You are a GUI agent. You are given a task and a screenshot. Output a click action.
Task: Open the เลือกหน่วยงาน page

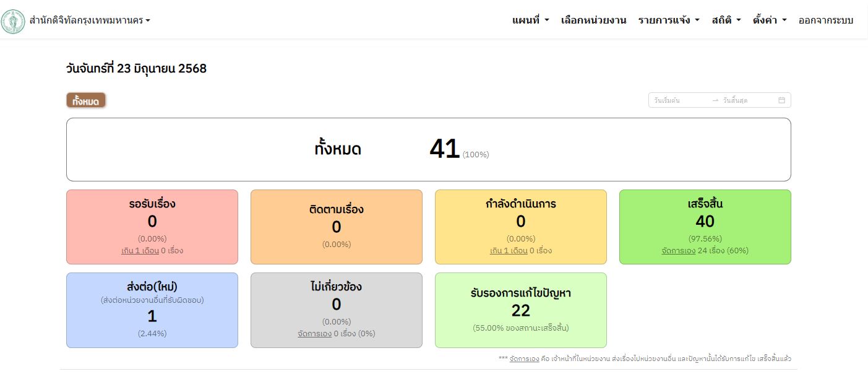(593, 20)
